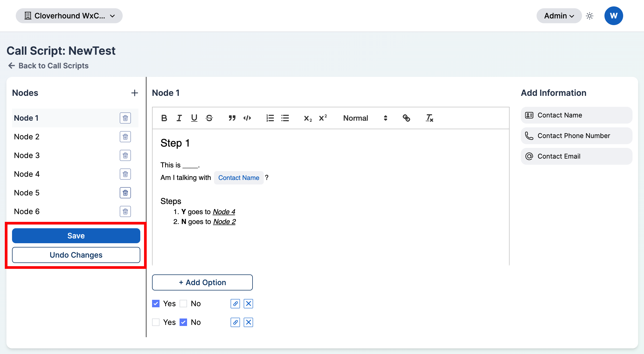
Task: Delete Node 6 with trash icon
Action: (x=125, y=211)
